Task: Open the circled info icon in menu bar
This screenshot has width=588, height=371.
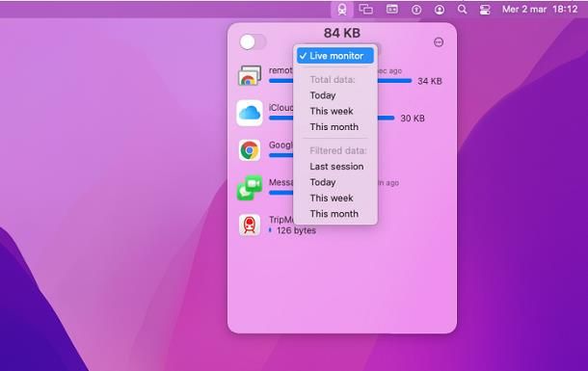Action: point(416,10)
